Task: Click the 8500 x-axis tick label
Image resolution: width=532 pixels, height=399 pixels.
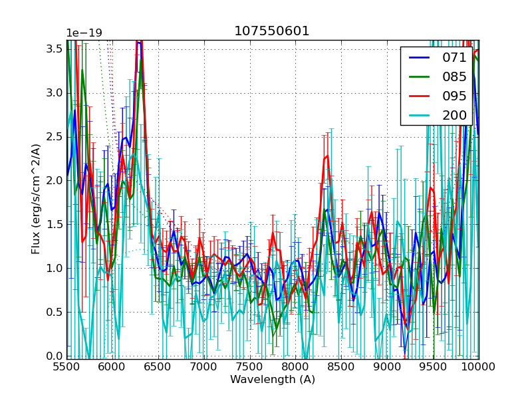Action: pyautogui.click(x=341, y=366)
